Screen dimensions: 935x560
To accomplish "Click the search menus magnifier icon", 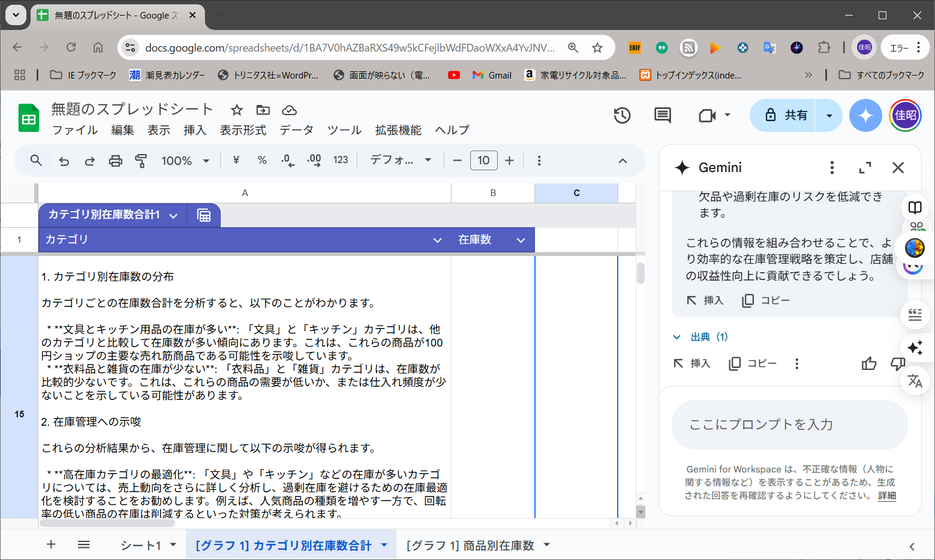I will coord(36,161).
